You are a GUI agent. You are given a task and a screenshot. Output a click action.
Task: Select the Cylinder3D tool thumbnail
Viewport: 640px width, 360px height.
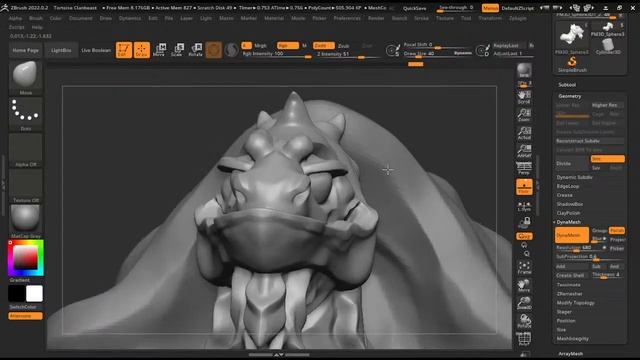coord(608,46)
